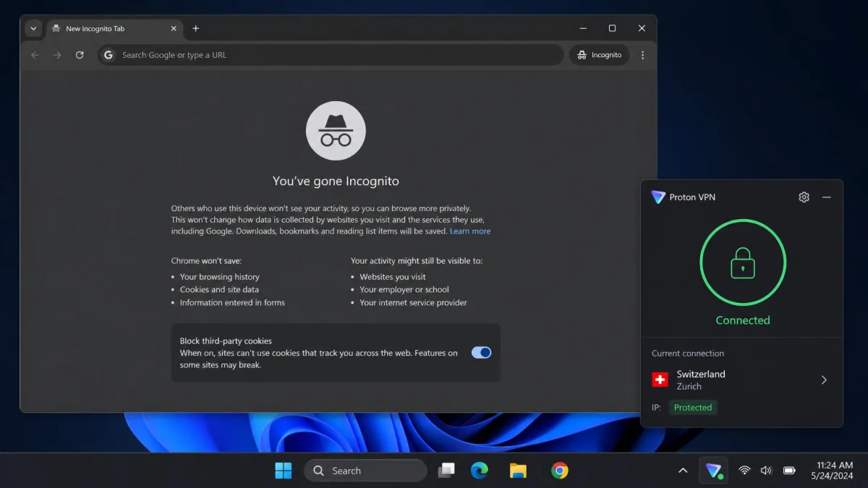
Task: Minimize the Proton VPN panel
Action: tap(827, 197)
